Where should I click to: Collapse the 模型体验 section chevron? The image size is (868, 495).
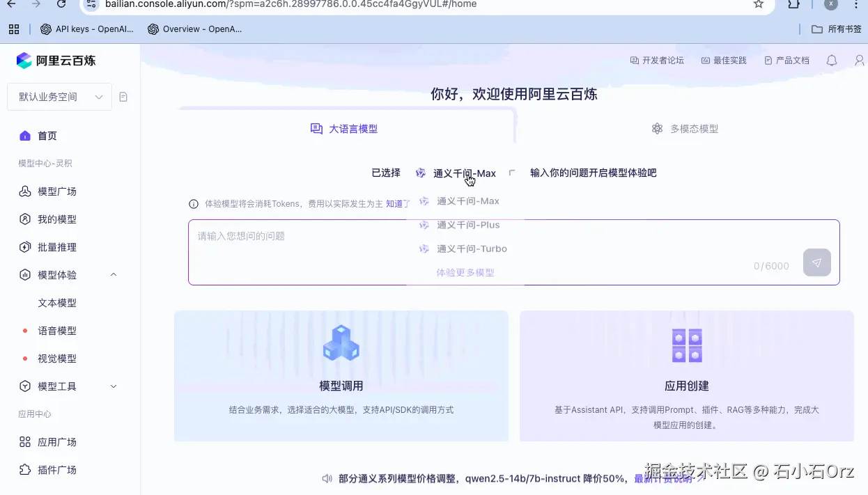pyautogui.click(x=114, y=275)
